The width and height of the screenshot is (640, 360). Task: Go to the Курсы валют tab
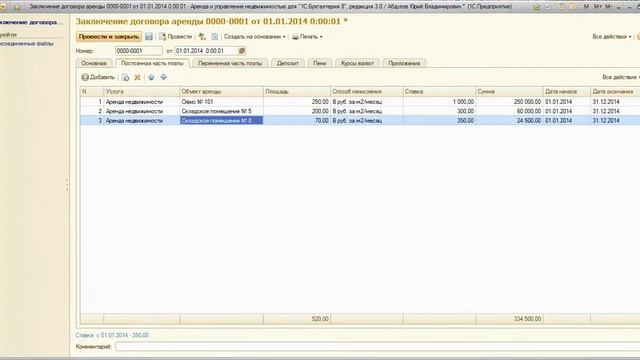pyautogui.click(x=357, y=63)
